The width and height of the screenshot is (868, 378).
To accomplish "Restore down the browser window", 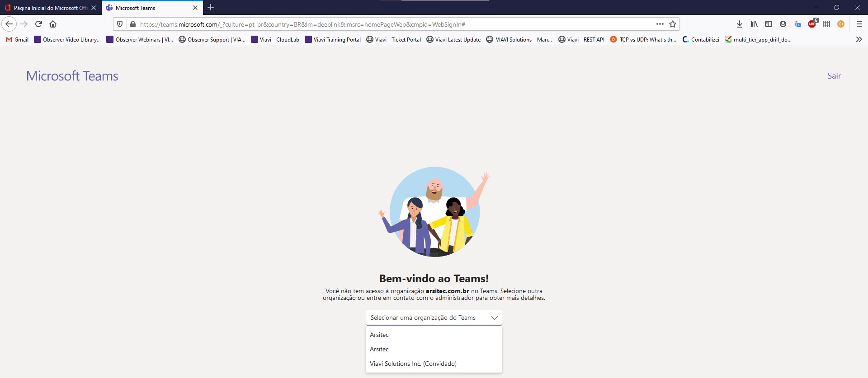I will (837, 7).
